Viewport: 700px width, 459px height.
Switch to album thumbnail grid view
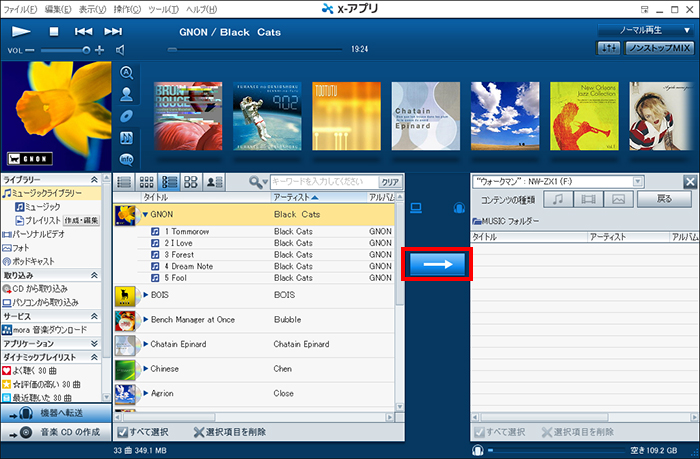146,182
